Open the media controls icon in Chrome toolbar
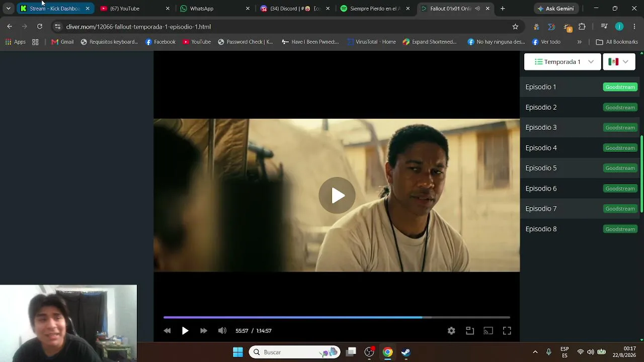 [604, 27]
